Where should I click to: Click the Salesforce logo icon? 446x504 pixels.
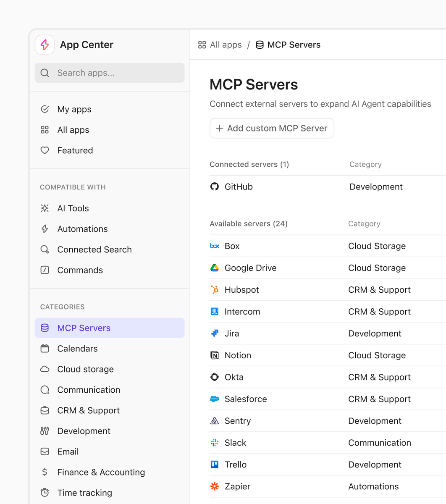215,399
